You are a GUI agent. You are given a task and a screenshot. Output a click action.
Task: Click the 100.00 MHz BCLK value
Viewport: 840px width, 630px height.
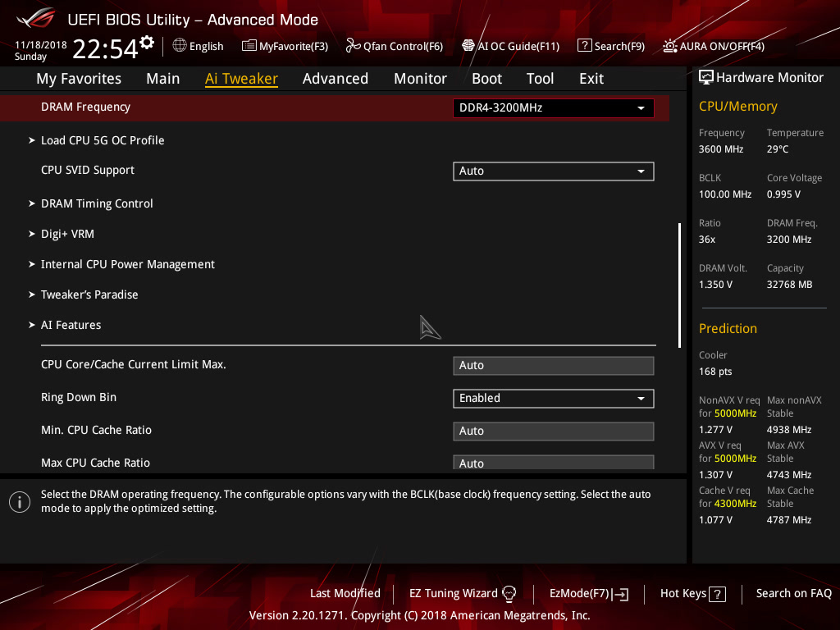pyautogui.click(x=725, y=194)
